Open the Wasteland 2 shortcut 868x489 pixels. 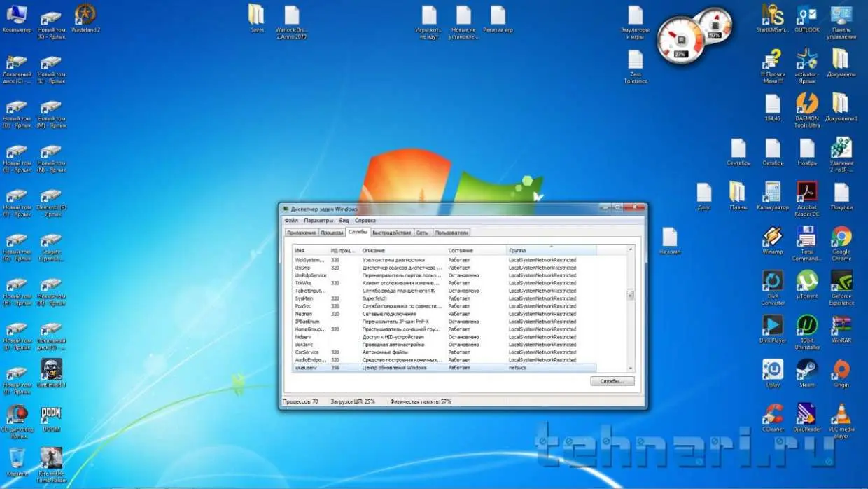[x=85, y=18]
